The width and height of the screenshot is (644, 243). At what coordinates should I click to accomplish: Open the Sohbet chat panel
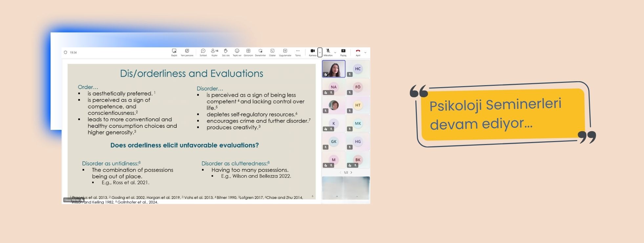click(203, 52)
